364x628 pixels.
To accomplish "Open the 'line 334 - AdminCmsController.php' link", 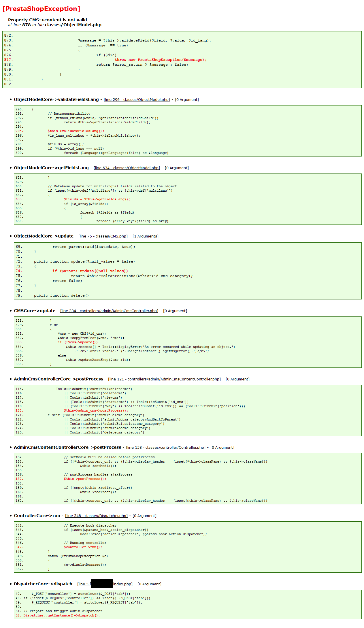I will click(x=109, y=311).
